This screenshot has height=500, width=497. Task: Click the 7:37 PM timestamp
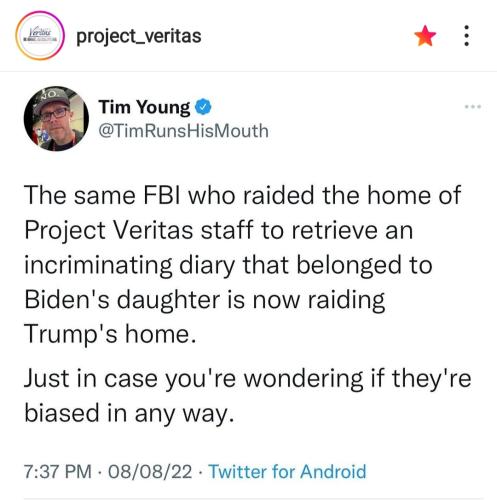tap(58, 472)
